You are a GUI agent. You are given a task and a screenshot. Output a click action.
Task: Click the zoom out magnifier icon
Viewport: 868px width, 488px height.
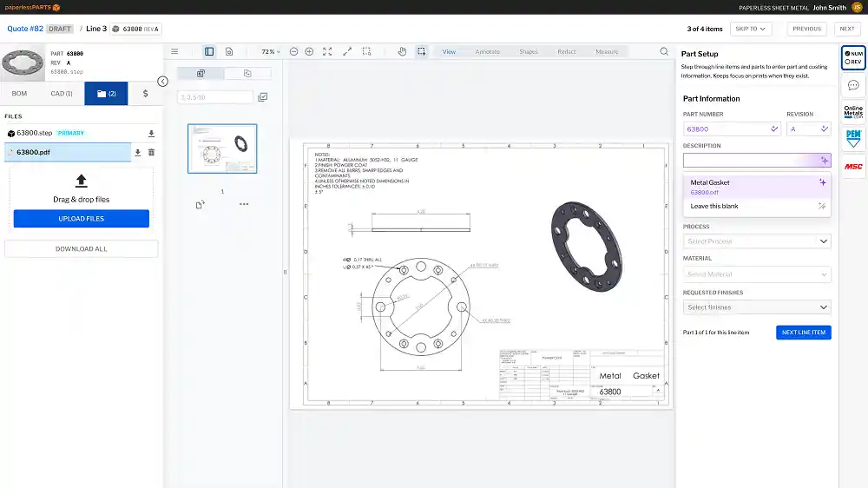(294, 52)
